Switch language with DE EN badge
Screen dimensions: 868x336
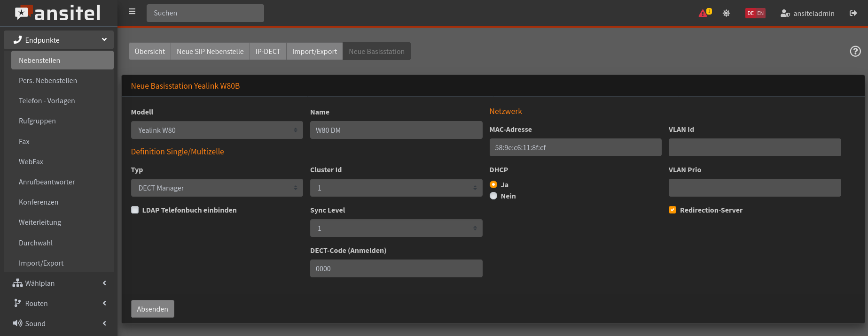pos(755,13)
